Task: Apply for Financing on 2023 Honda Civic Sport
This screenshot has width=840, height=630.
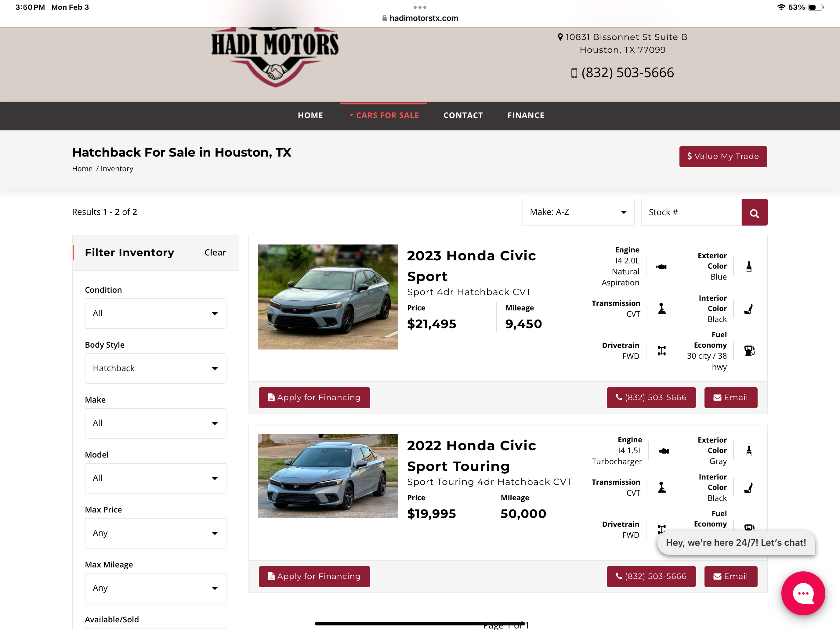Action: [314, 398]
